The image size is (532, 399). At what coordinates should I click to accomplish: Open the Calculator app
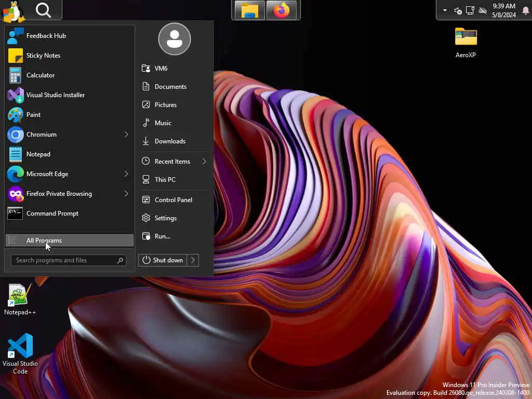click(x=70, y=75)
